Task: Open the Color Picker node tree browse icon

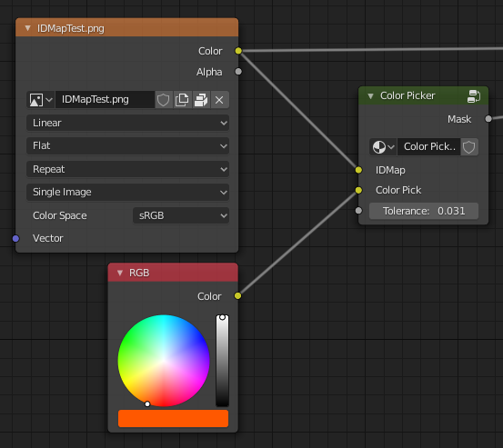Action: 383,147
